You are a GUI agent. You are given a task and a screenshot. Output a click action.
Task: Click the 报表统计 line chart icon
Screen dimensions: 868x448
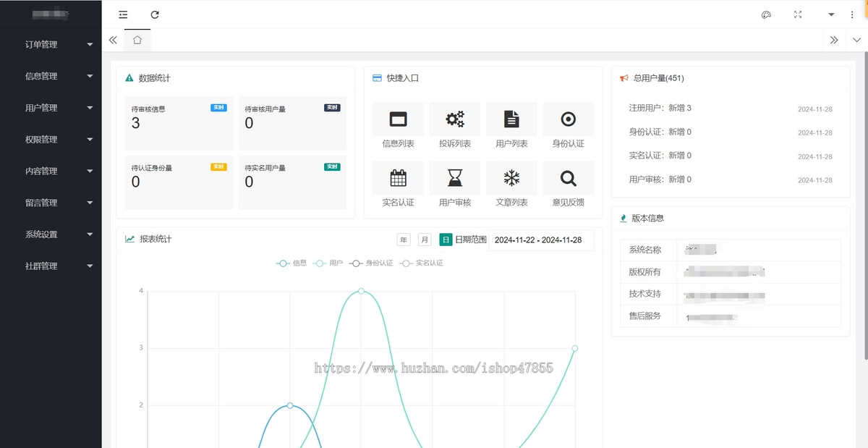[x=130, y=239]
